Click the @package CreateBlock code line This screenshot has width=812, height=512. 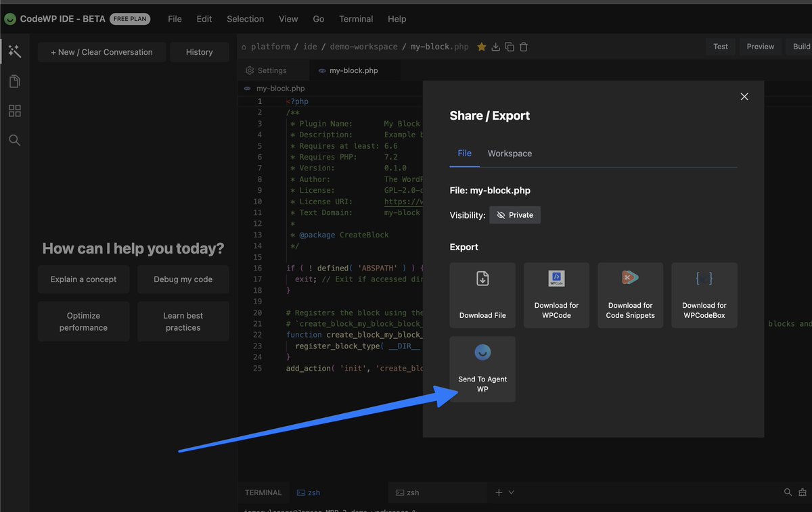344,235
